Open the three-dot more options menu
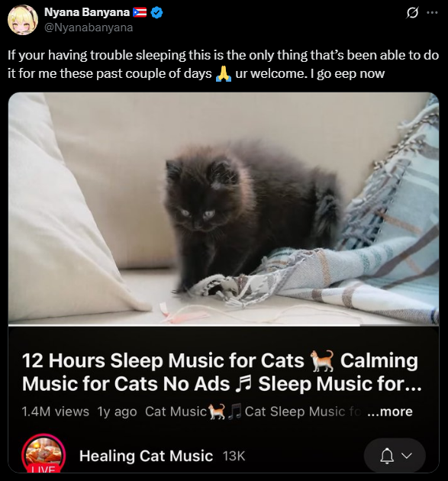Viewport: 448px width, 481px height. 432,12
